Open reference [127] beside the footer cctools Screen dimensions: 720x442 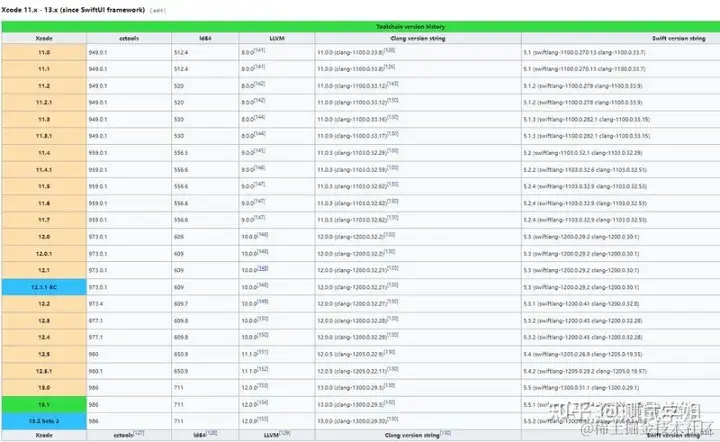pyautogui.click(x=139, y=433)
